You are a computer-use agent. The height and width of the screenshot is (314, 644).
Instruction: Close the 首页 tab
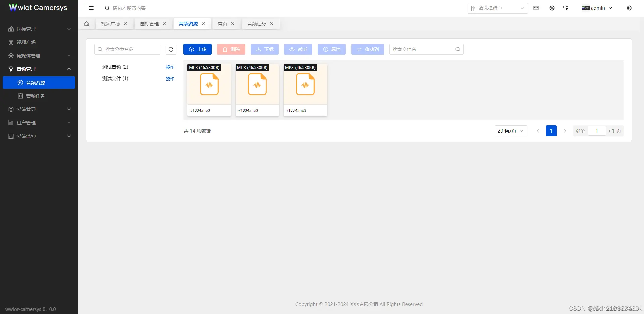click(233, 24)
